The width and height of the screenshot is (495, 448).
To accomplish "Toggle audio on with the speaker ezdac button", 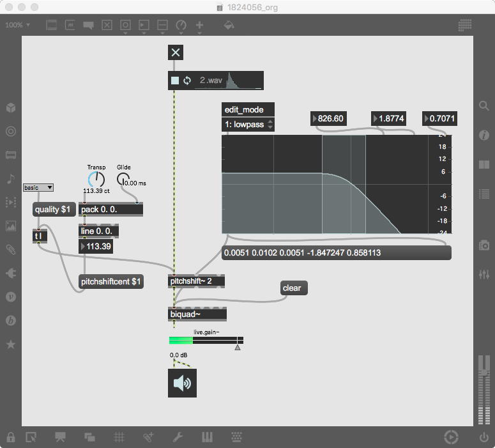I will 182,383.
